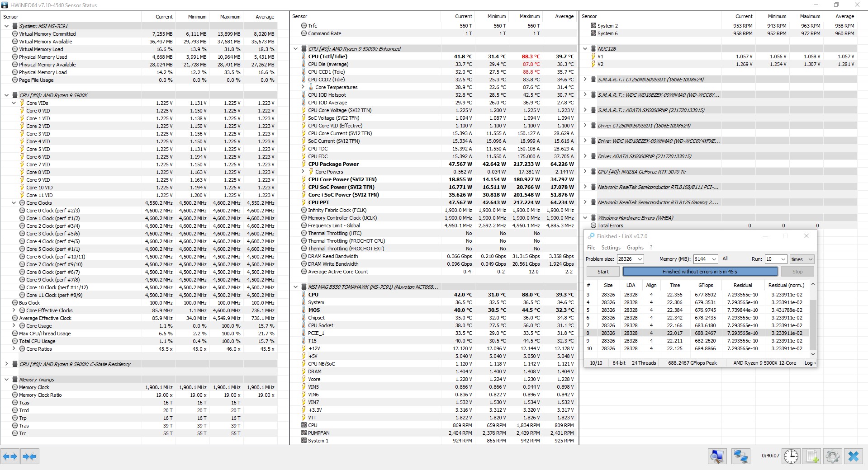Open the File menu in LinX
The height and width of the screenshot is (470, 868).
(591, 248)
